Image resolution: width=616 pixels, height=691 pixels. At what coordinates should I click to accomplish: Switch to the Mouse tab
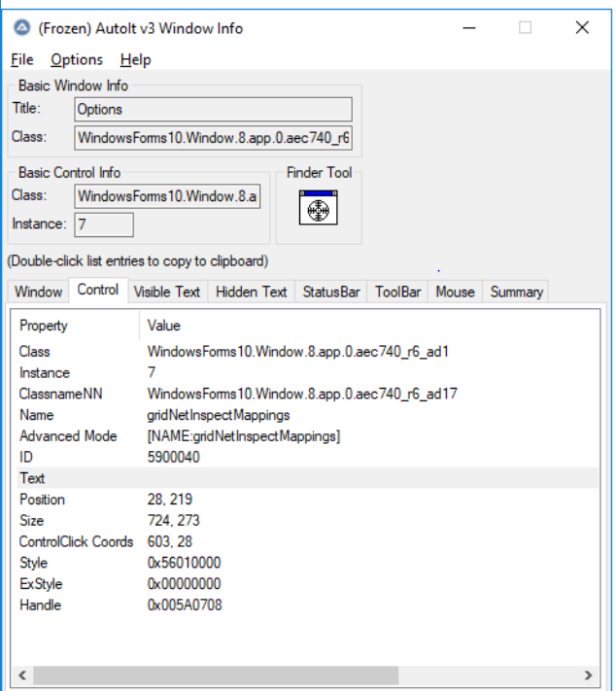[455, 292]
